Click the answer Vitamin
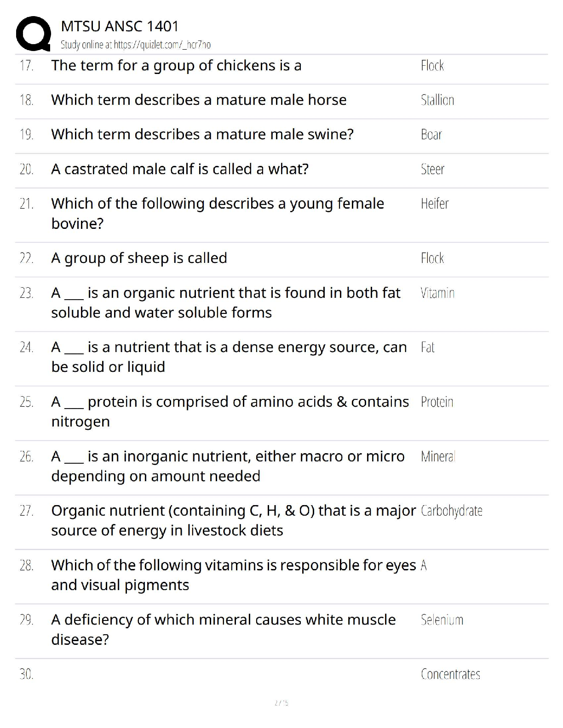This screenshot has height=728, width=563. pos(437,293)
